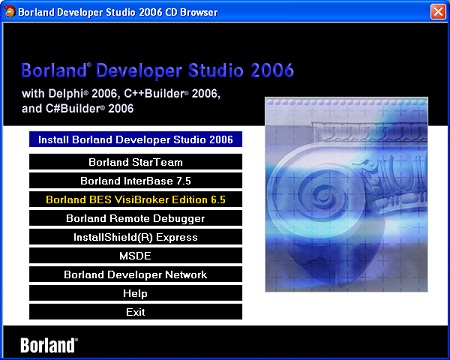Open the Help menu entry

pos(135,293)
